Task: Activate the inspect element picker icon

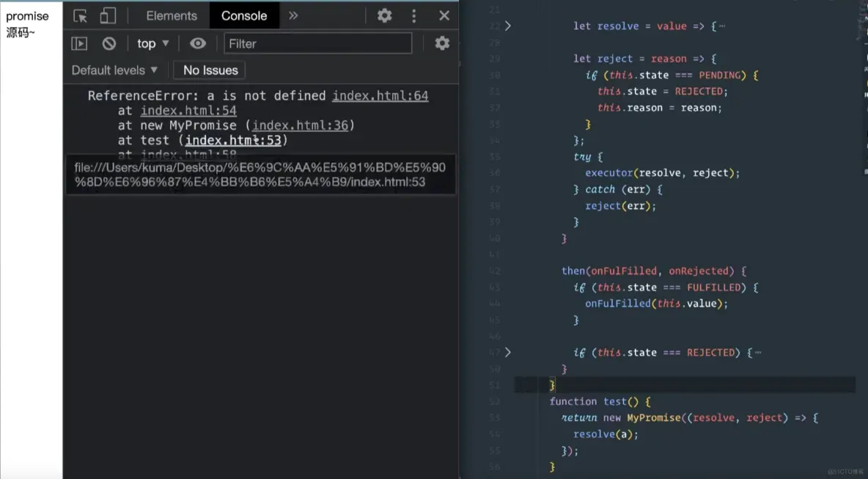Action: 80,16
